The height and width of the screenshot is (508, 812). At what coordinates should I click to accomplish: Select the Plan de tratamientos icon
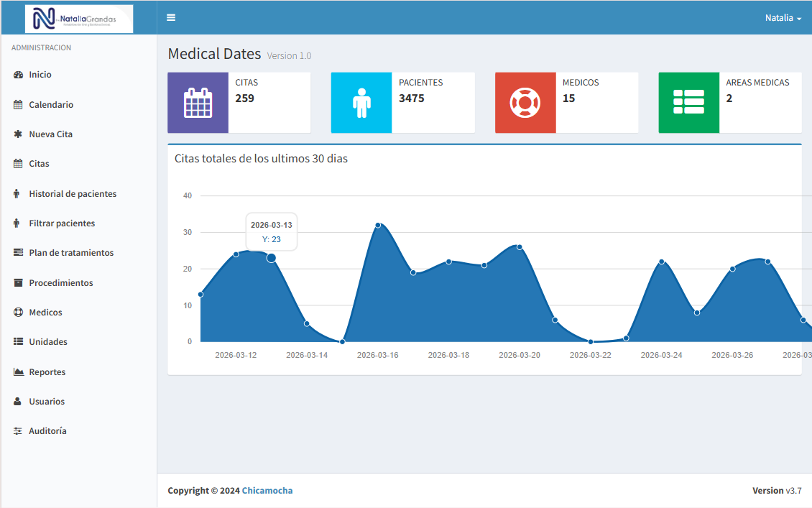17,252
